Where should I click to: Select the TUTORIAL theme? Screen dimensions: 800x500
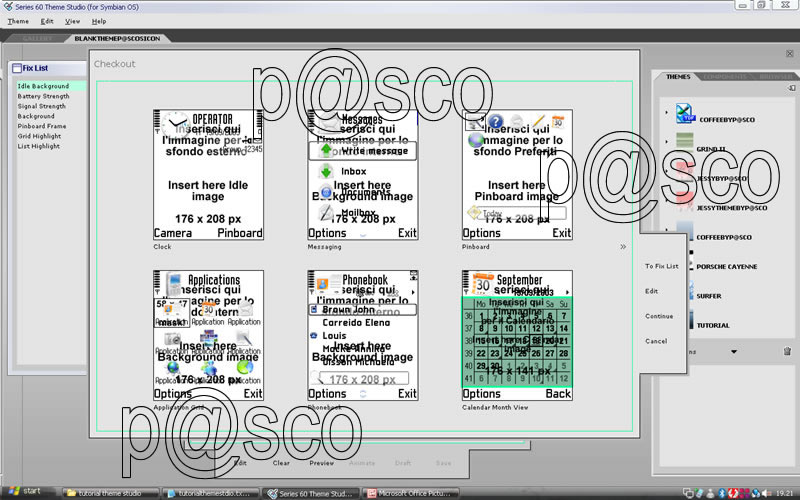coord(713,326)
